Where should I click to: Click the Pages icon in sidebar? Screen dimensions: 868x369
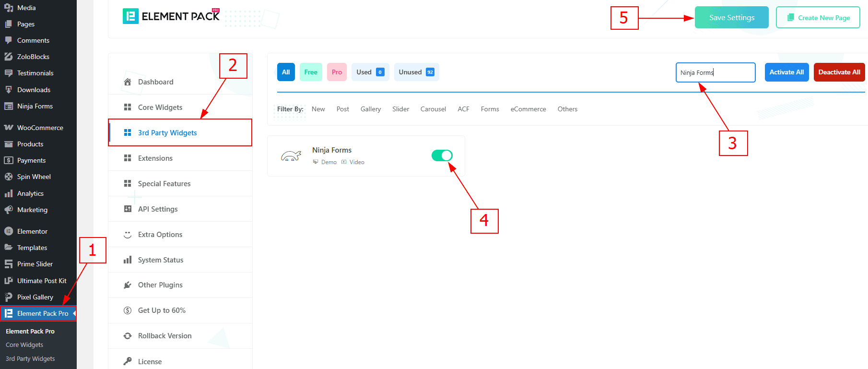(x=9, y=24)
